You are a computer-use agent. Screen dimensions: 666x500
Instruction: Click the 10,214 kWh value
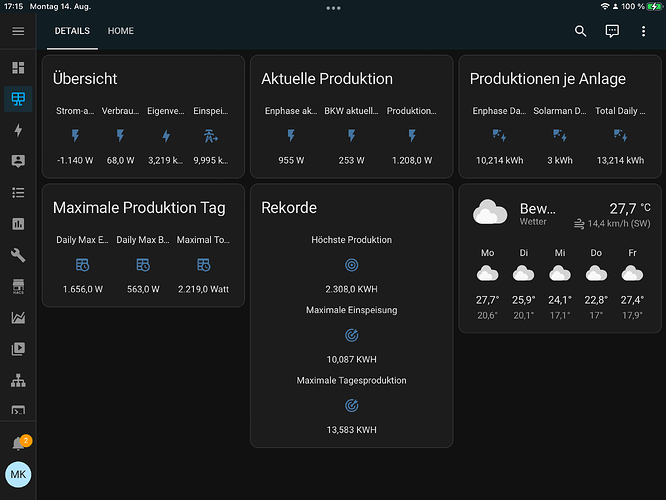tap(500, 161)
